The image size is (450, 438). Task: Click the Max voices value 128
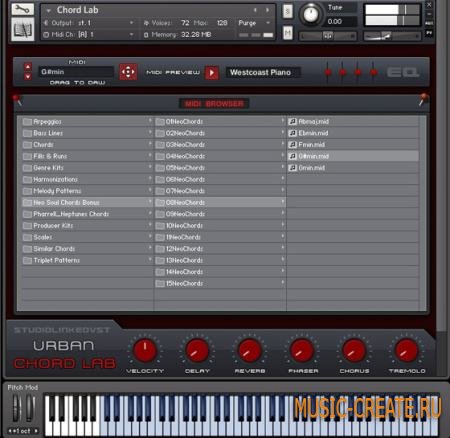tap(222, 23)
